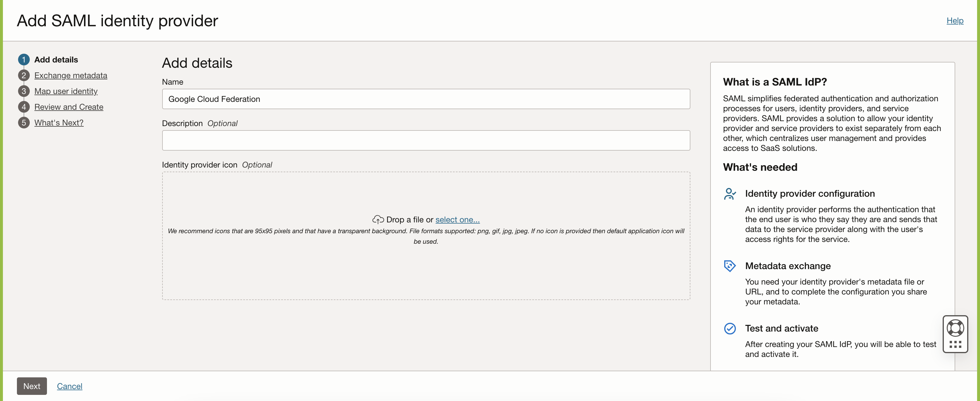Go to the Review and Create step

[69, 107]
